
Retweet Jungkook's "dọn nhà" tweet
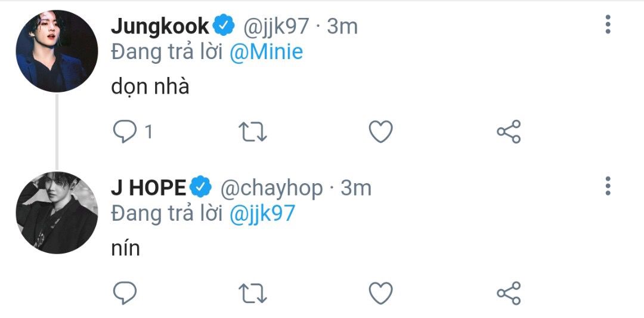[x=253, y=132]
